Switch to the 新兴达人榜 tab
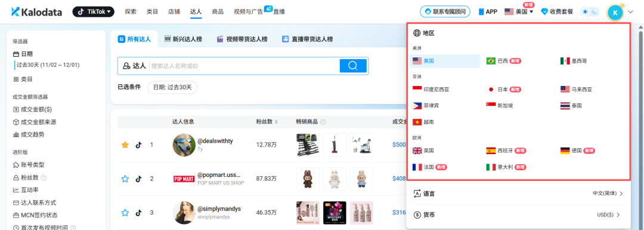644x230 pixels. tap(183, 39)
